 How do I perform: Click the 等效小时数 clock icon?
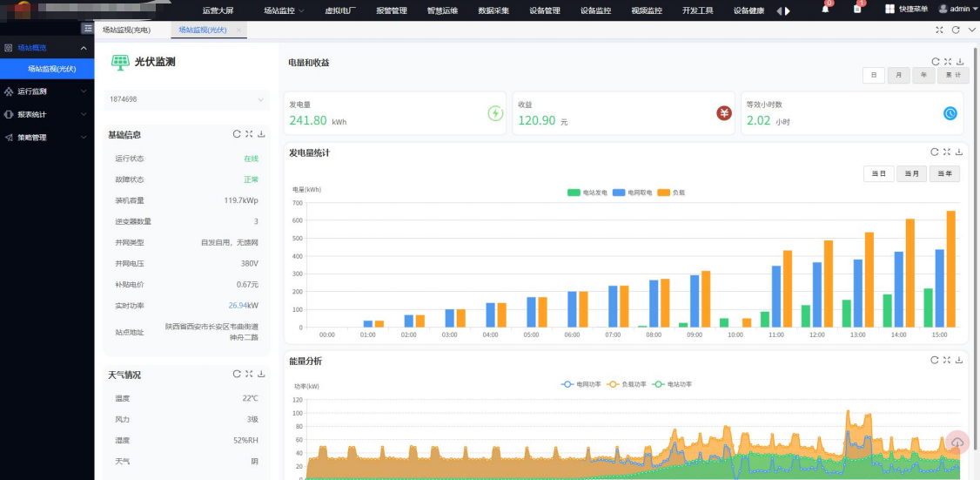[x=950, y=113]
